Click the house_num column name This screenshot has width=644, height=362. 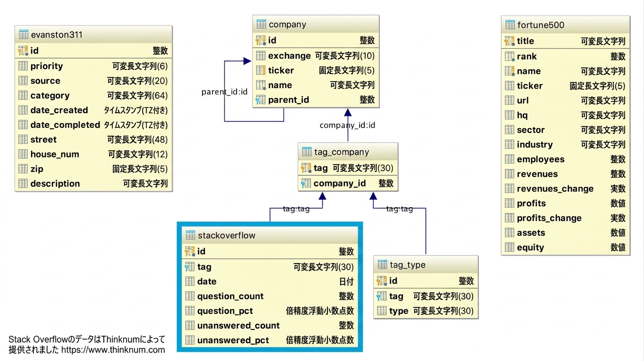coord(55,154)
